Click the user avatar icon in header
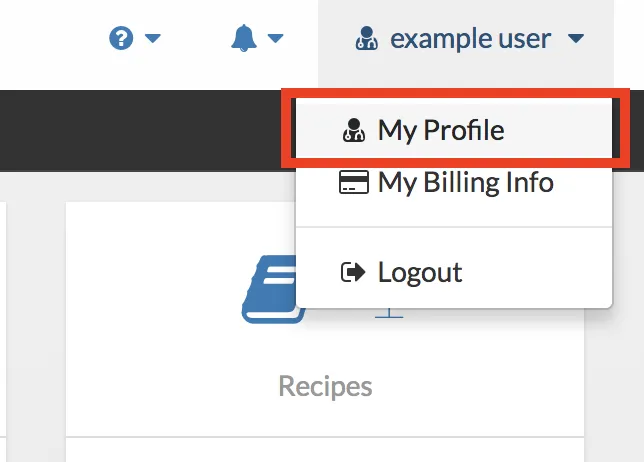Screen dimensions: 644x462 366,40
